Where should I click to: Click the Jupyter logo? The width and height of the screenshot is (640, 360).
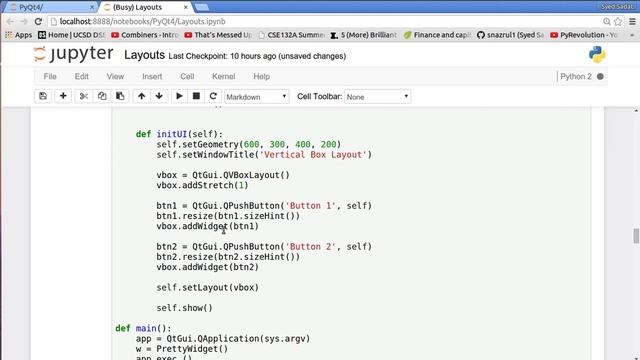[x=73, y=54]
